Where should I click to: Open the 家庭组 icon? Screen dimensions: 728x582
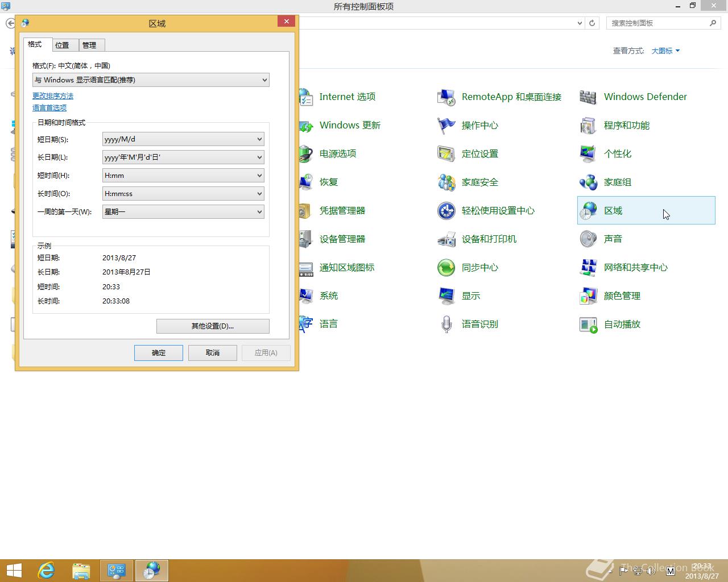pos(589,182)
